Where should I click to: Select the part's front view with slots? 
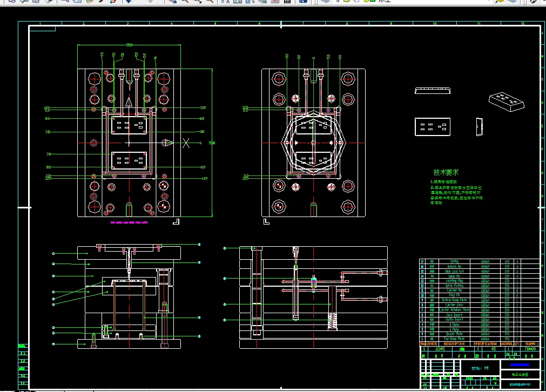433,127
